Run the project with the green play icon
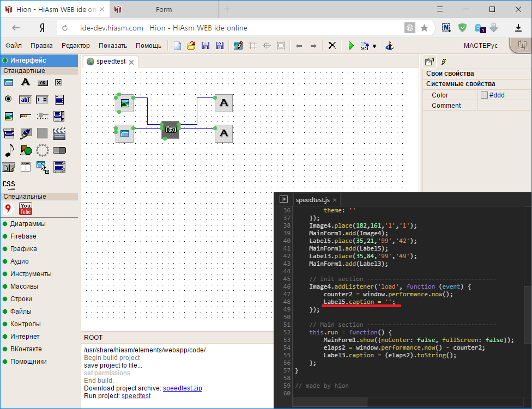The width and height of the screenshot is (532, 409). tap(351, 46)
